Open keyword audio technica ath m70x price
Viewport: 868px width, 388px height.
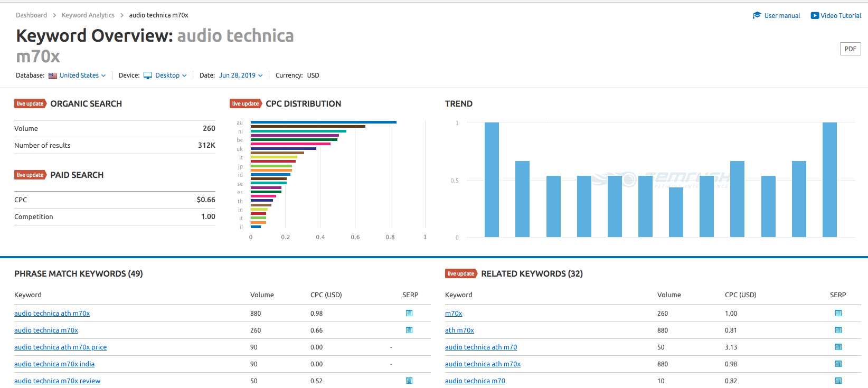(60, 347)
